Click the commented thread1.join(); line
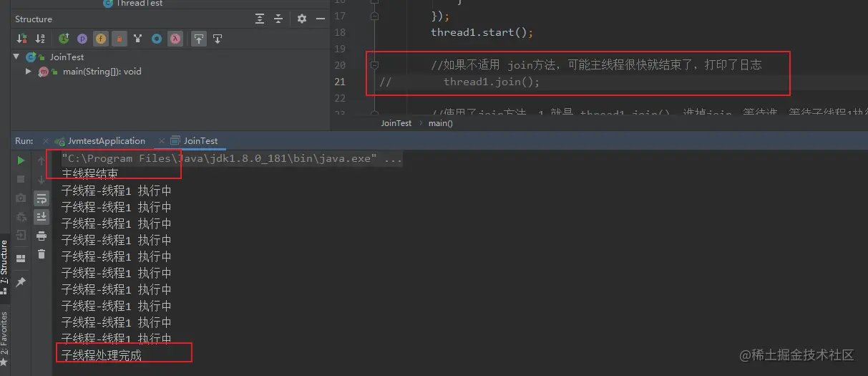This screenshot has height=376, width=868. (491, 82)
